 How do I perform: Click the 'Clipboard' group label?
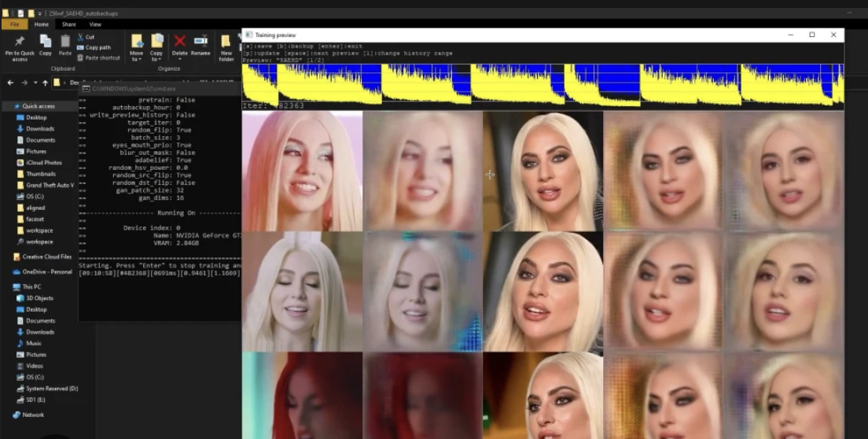[63, 68]
